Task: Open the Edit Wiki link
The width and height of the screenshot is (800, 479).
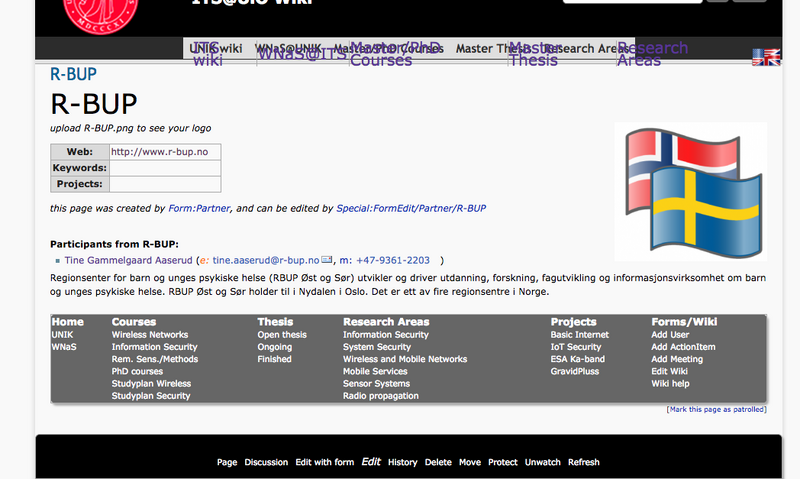Action: [x=669, y=371]
